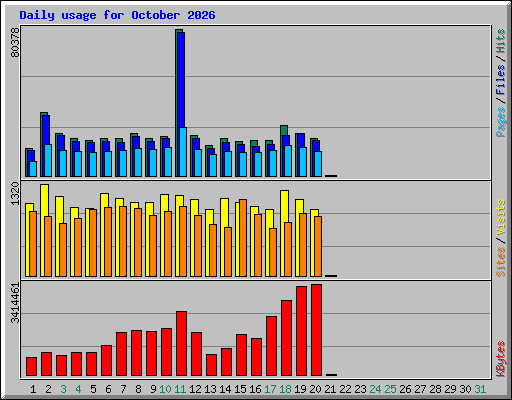Click the orange sites bar for day 5
This screenshot has height=400, width=512.
click(93, 243)
